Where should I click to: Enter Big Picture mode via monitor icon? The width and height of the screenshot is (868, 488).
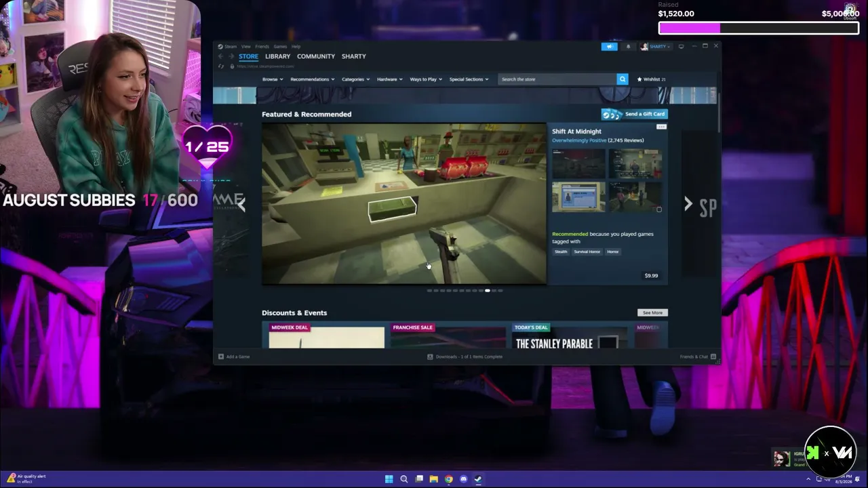coord(681,46)
